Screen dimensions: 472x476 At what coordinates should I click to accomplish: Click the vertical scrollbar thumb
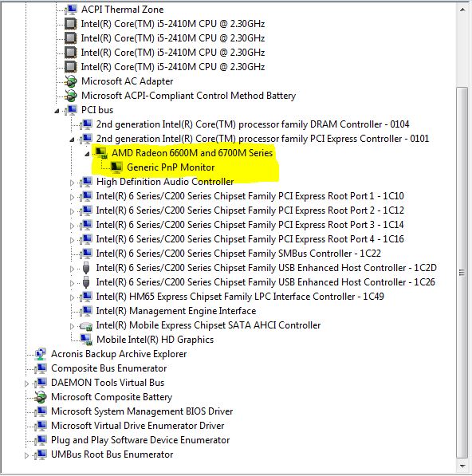tap(462, 273)
